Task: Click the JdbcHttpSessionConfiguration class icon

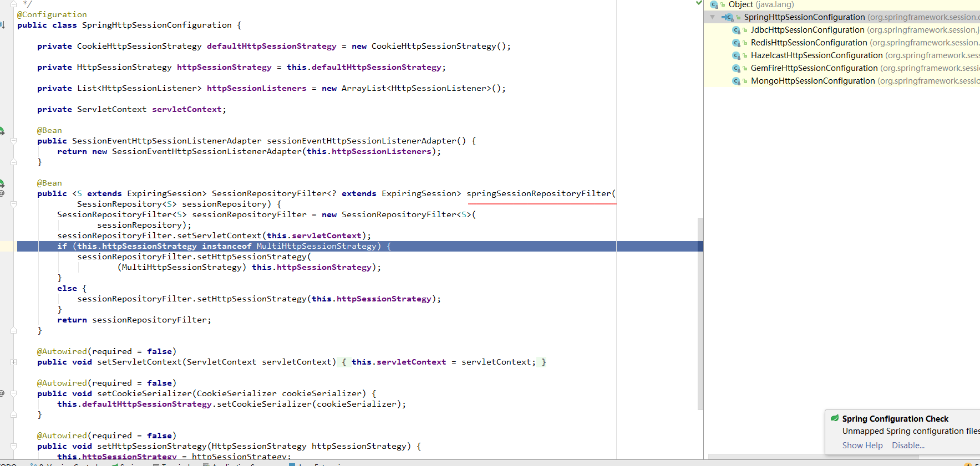Action: (x=736, y=30)
